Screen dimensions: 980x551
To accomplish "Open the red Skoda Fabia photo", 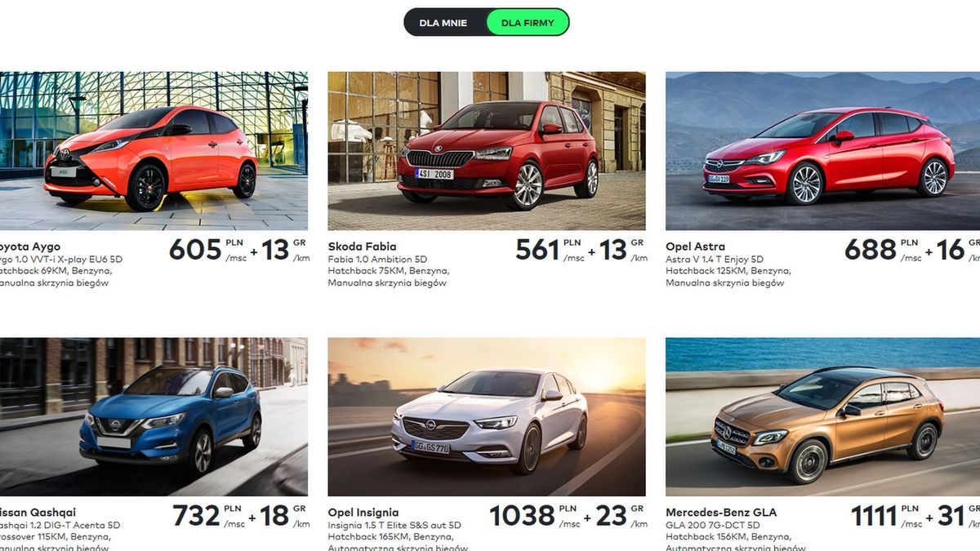I will (487, 151).
